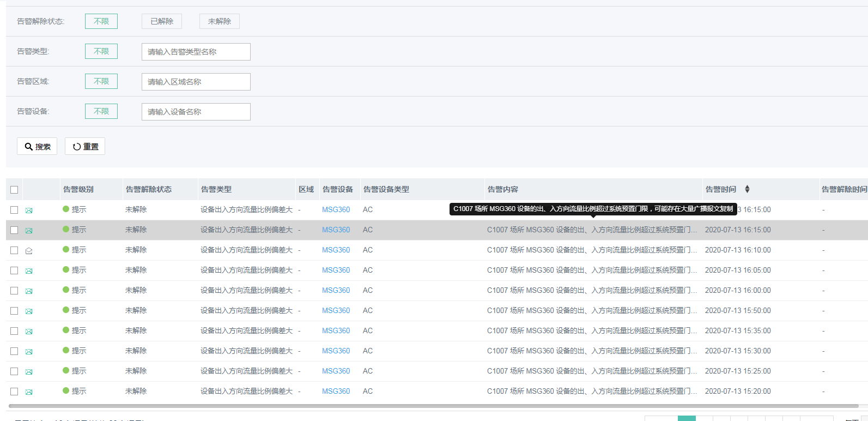Click the unread envelope icon in the 15:20:00 row

(x=29, y=392)
